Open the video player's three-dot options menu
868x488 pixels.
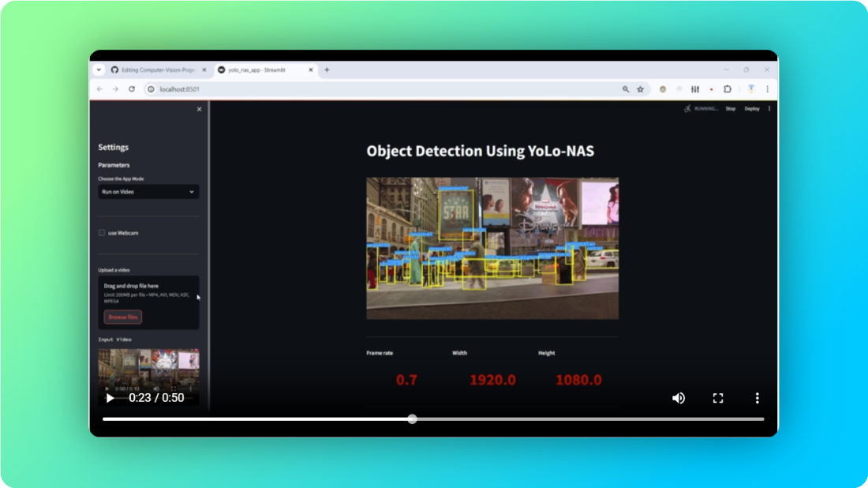coord(757,398)
